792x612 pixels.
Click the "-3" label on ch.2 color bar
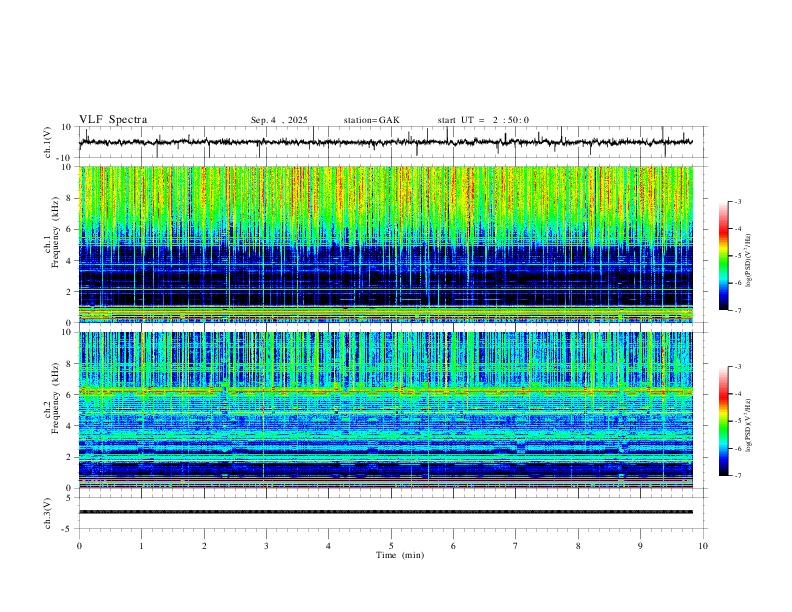pos(738,367)
